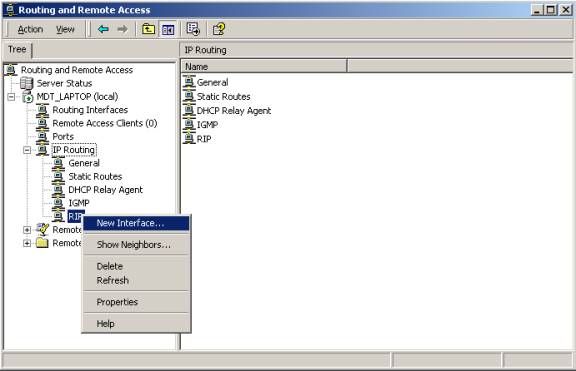Click the Server Status icon in tree

pyautogui.click(x=26, y=83)
